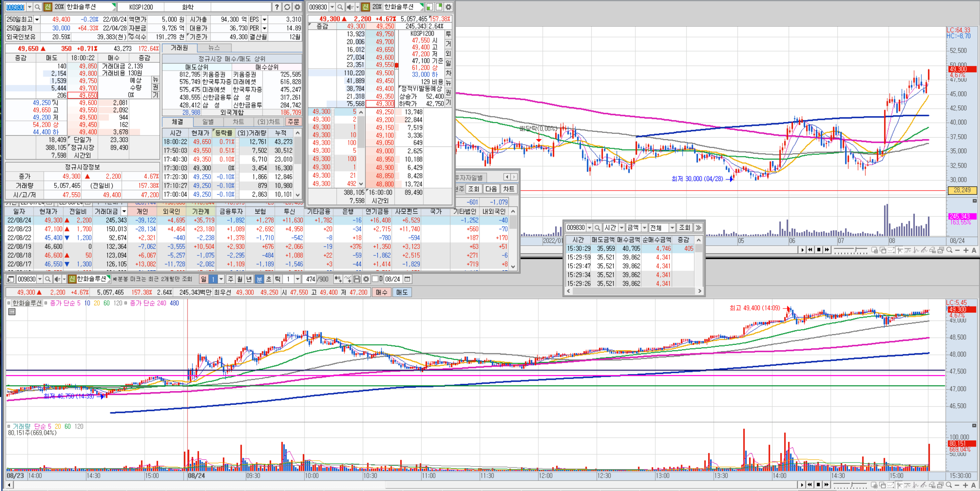Open the 금액 dropdown in the popup window
The image size is (980, 491).
(x=644, y=228)
